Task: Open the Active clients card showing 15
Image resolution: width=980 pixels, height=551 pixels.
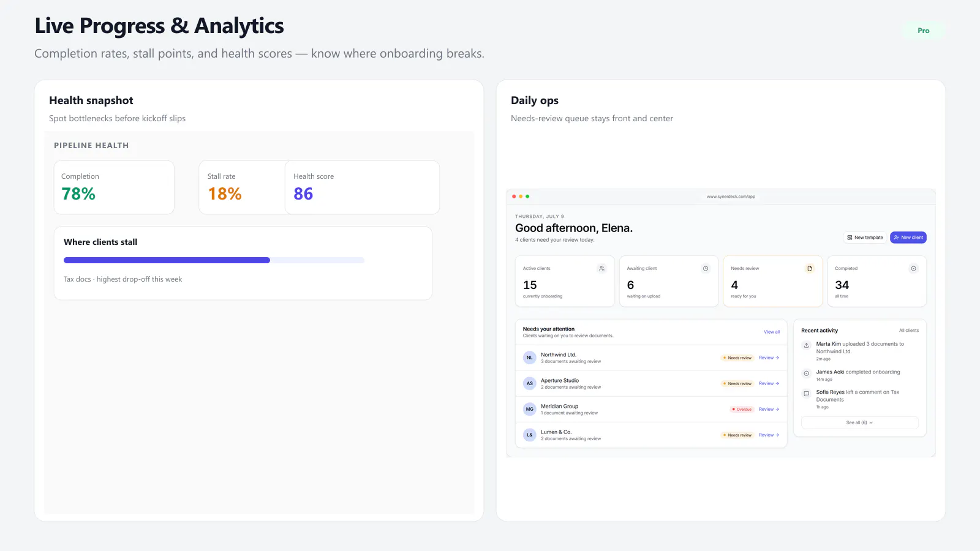Action: point(565,281)
